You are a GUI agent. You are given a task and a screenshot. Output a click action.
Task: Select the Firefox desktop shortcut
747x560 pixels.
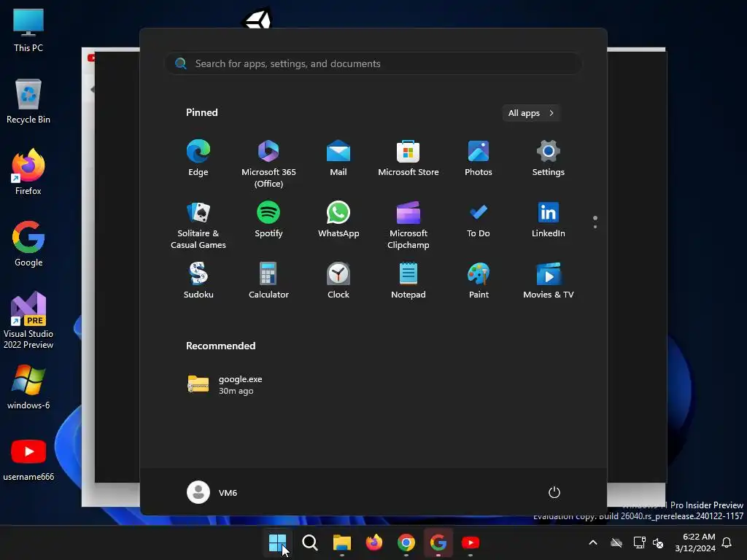(x=28, y=172)
